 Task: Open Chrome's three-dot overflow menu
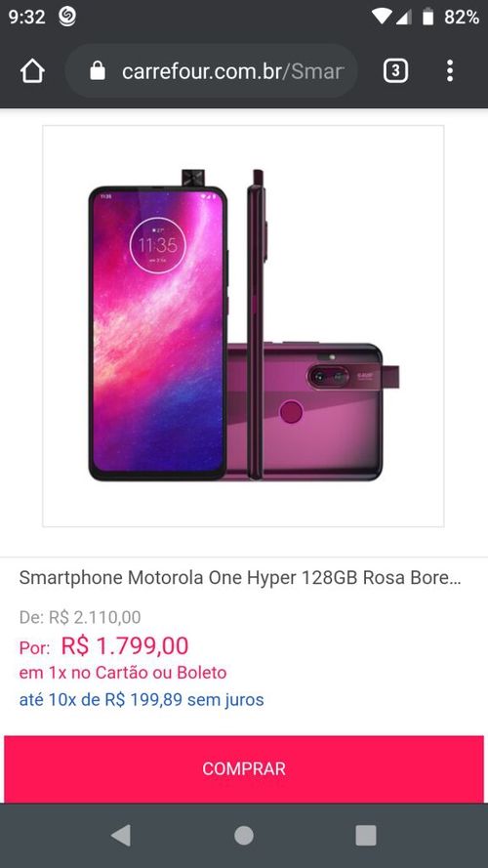coord(450,71)
